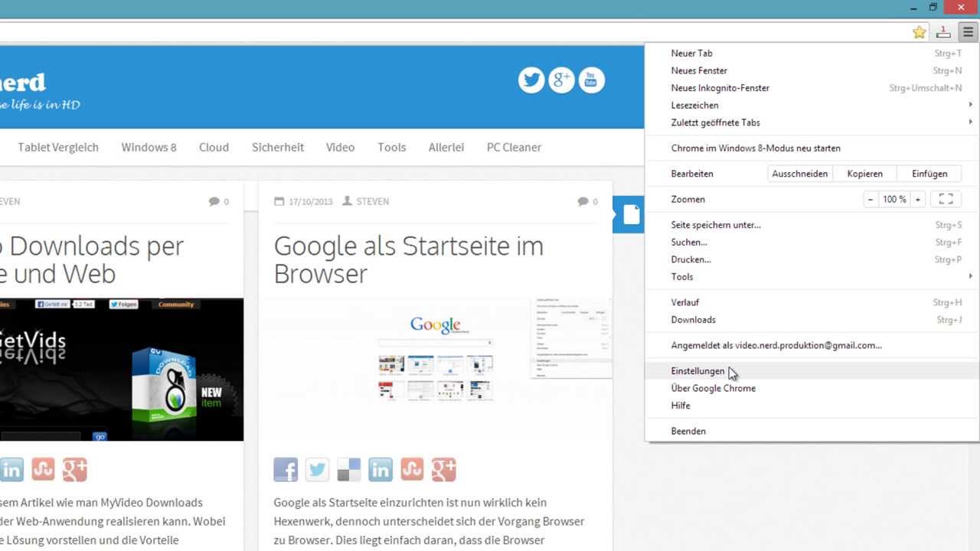Select Neues Fenster menu item
Image resolution: width=980 pixels, height=551 pixels.
812,70
